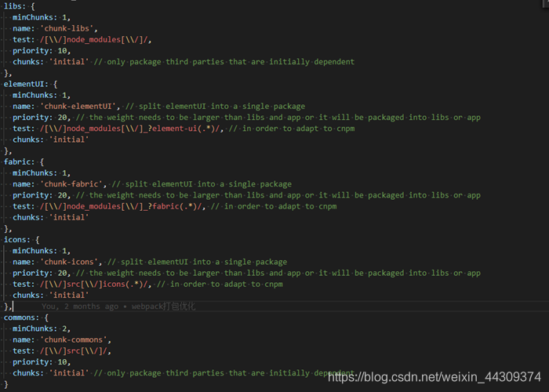Click the closing brace of the commons block

6,385
